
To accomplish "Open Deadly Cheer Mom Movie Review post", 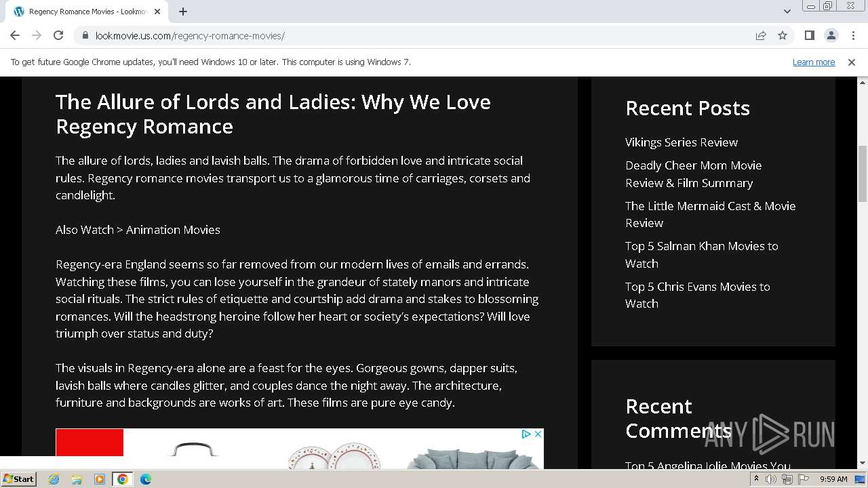I will click(x=693, y=174).
